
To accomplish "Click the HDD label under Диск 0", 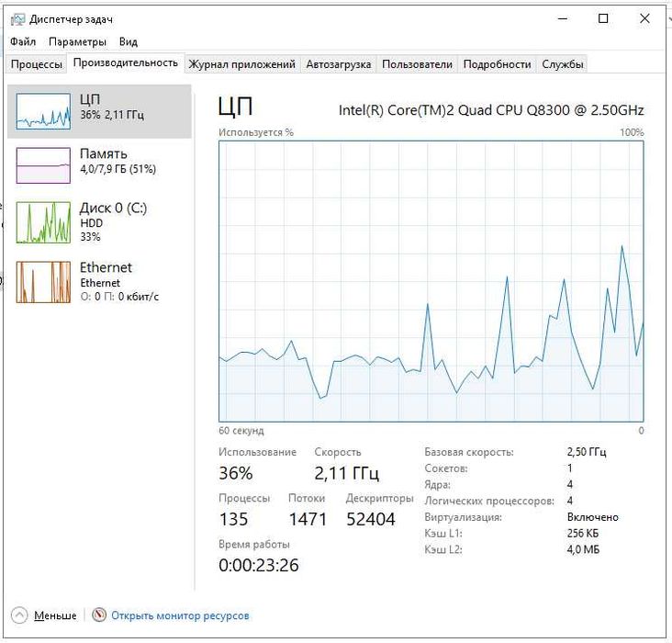I will (x=91, y=223).
